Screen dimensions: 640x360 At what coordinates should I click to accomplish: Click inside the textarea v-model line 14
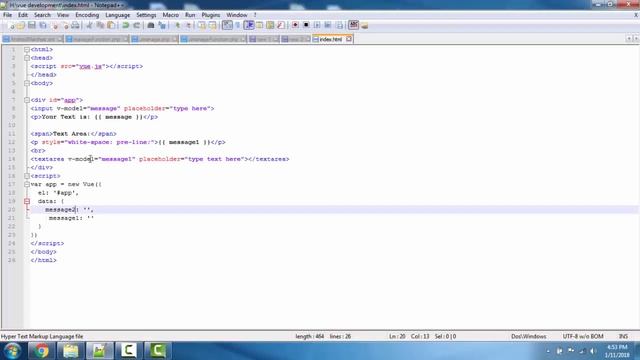pos(160,159)
